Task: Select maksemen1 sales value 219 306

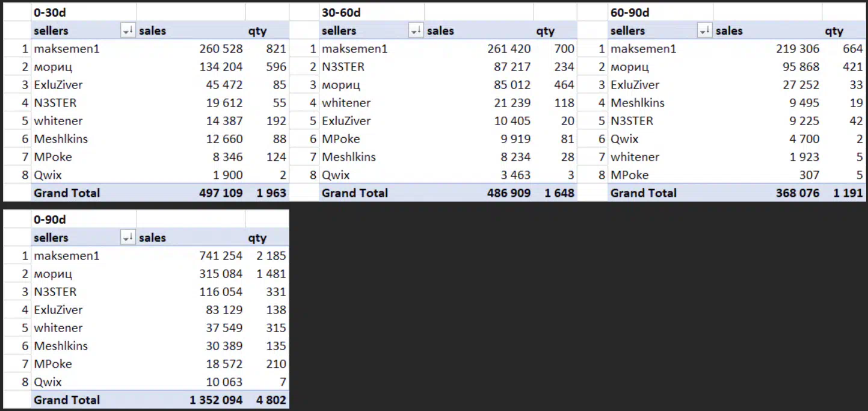Action: 798,49
